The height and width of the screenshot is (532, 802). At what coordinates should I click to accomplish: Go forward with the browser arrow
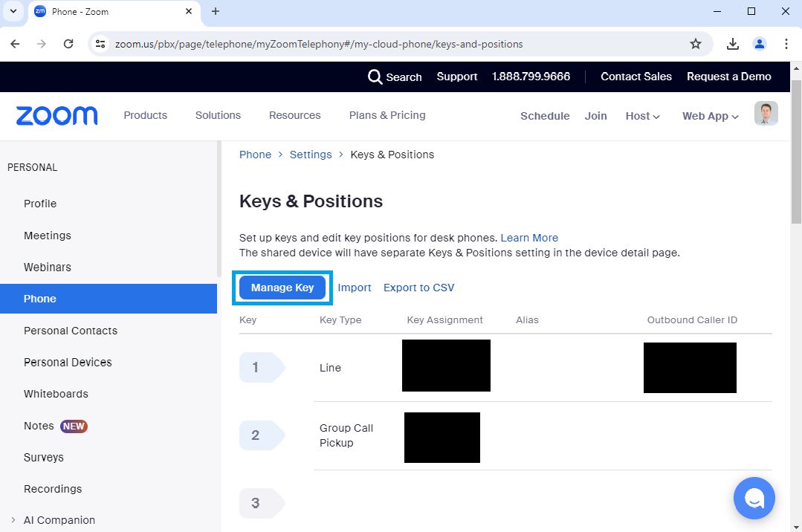42,44
